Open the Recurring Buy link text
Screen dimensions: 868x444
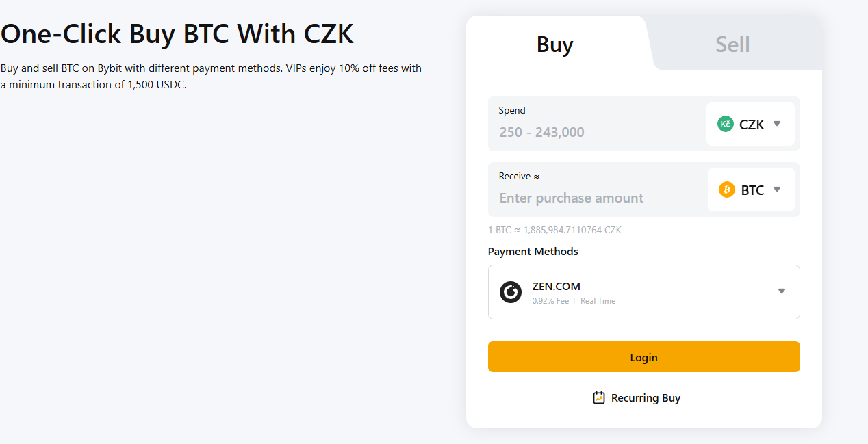646,398
